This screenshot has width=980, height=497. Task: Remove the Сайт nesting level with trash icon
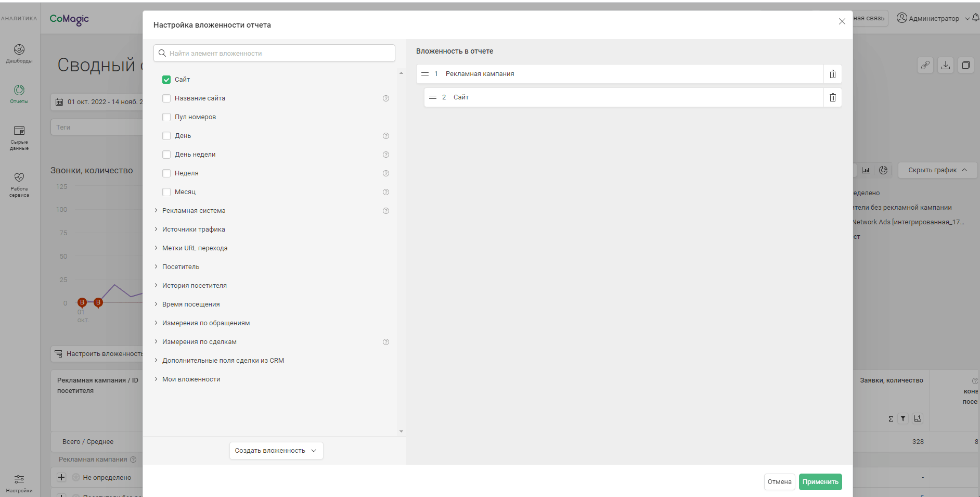point(832,97)
